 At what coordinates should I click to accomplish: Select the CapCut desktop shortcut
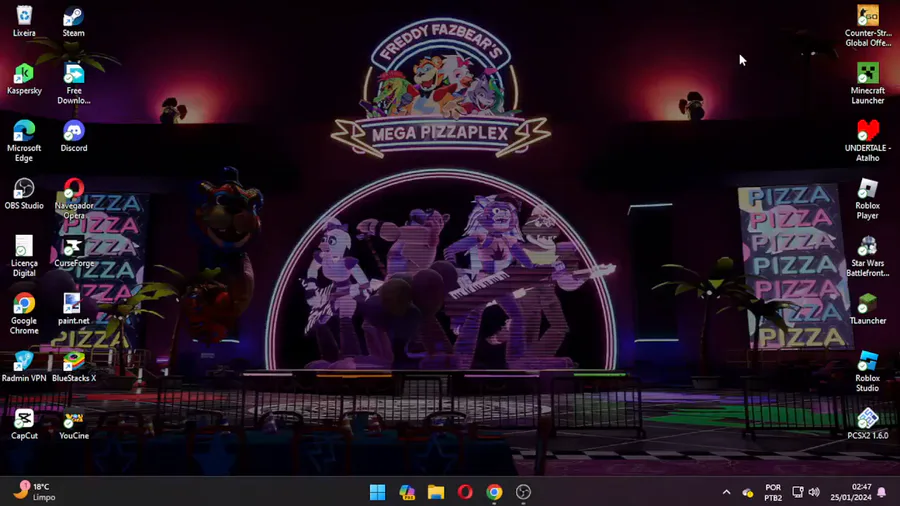pyautogui.click(x=24, y=423)
